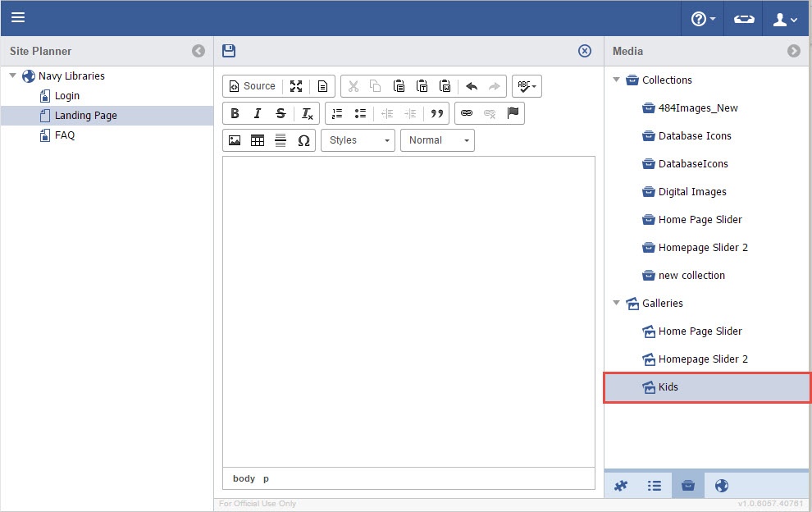
Task: Insert special character with the Omega icon
Action: pyautogui.click(x=303, y=140)
